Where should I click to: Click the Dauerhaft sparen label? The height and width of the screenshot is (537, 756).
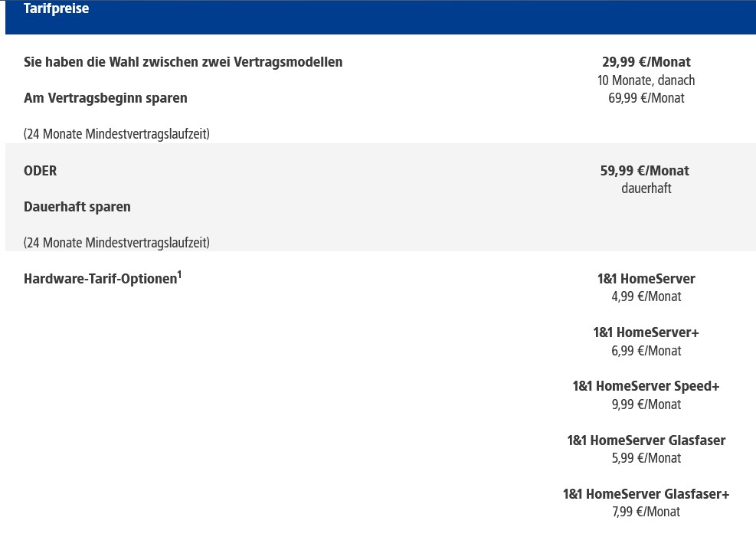pos(77,207)
